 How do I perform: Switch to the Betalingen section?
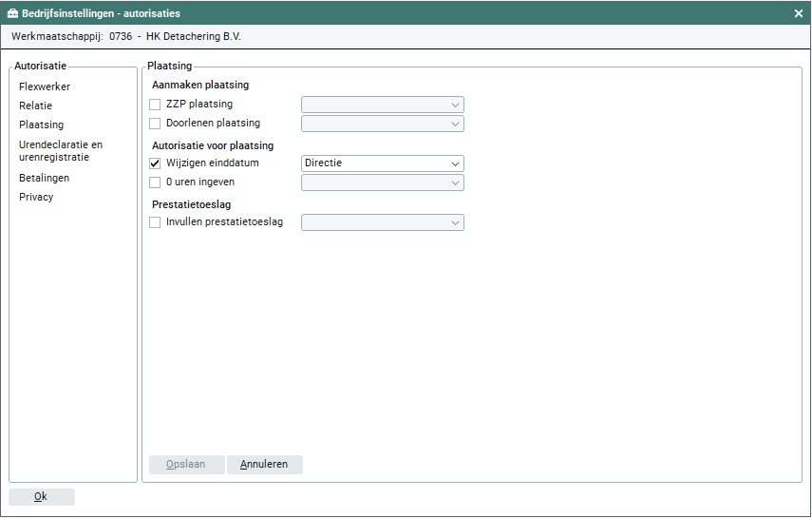tap(44, 178)
